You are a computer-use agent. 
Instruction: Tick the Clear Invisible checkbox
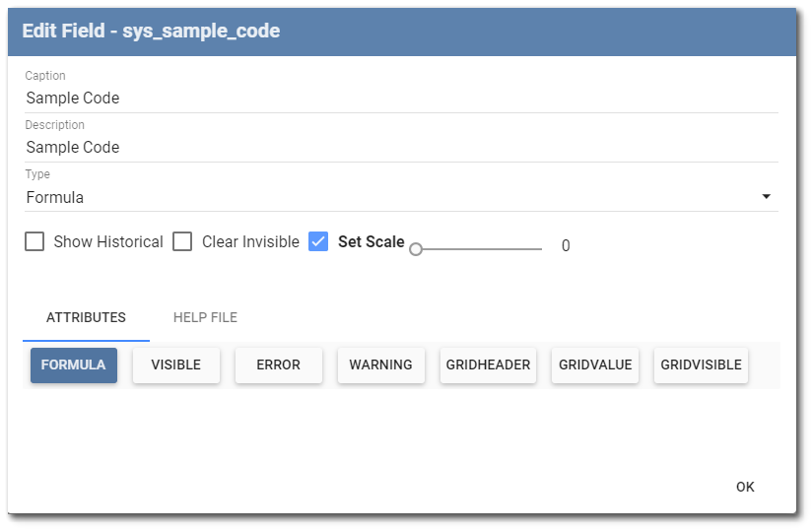[x=182, y=241]
